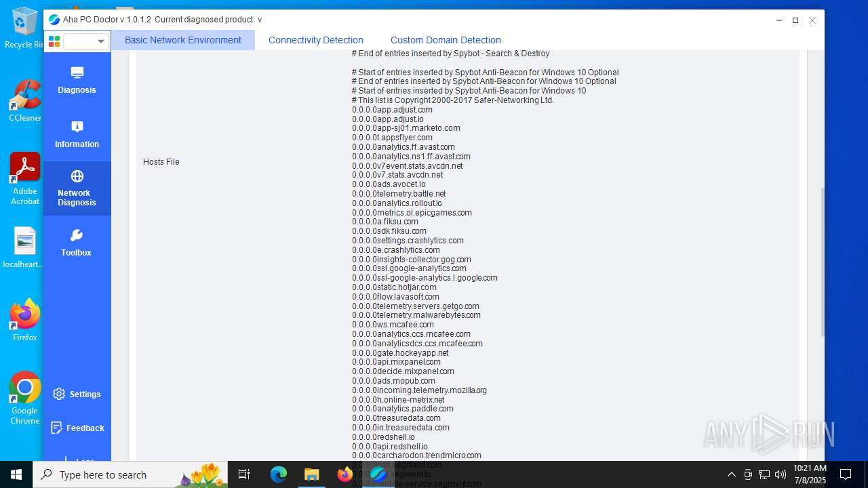Switch to Basic Network Environment tab
Screen dimensions: 868x488
[183, 40]
